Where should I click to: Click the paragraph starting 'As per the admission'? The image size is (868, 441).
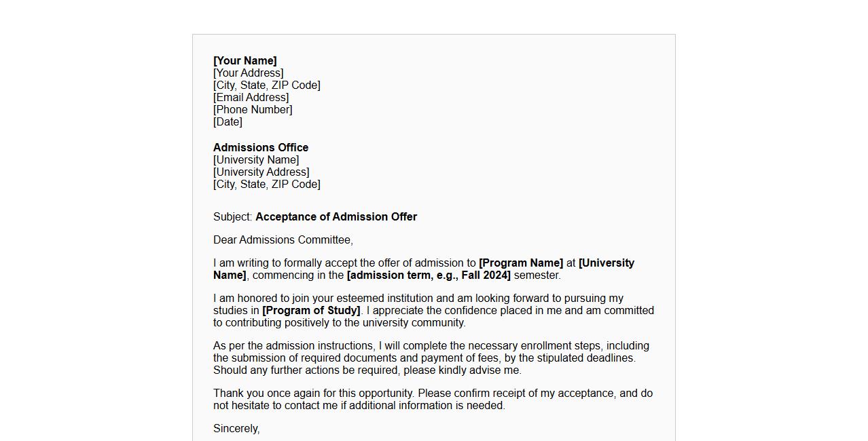tap(431, 358)
